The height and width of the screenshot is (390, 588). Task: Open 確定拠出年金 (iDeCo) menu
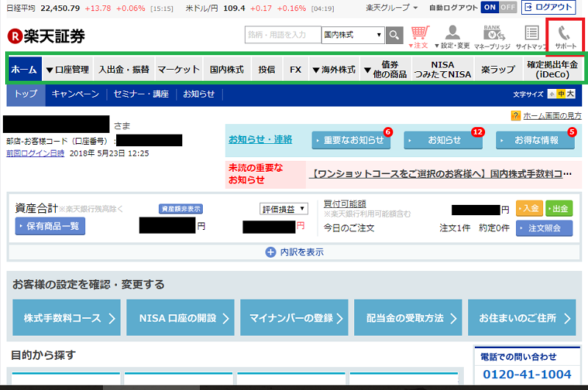(x=552, y=69)
